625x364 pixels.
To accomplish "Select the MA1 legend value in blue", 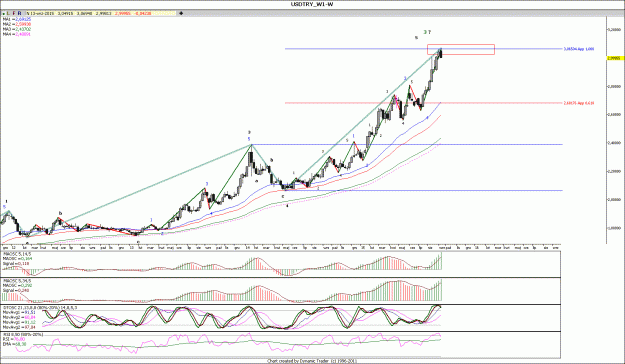I will (23, 19).
